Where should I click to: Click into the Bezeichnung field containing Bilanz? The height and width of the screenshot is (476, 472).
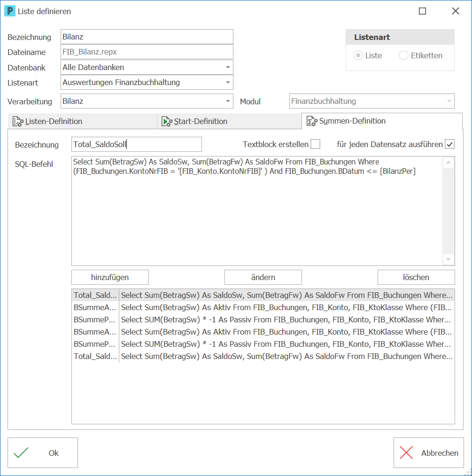[x=147, y=37]
